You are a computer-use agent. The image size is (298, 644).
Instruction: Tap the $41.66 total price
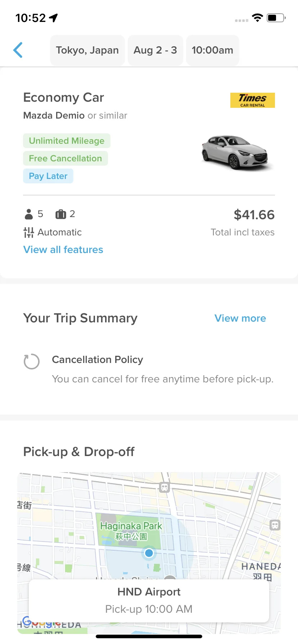[254, 215]
